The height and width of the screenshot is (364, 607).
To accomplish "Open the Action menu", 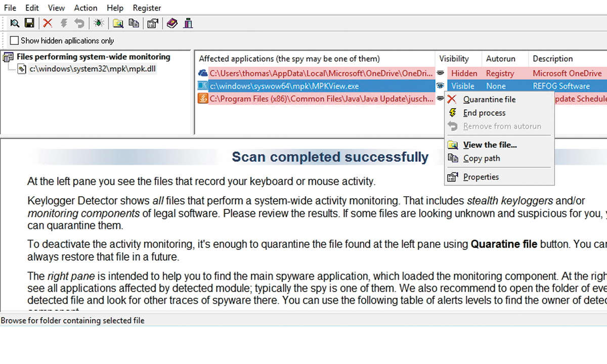I will (85, 8).
